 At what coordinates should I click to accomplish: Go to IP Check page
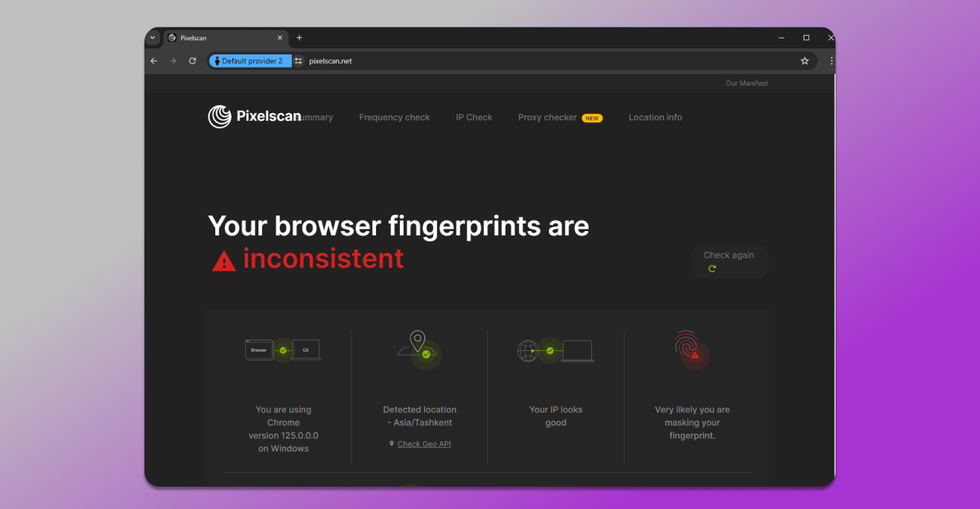[x=474, y=118]
